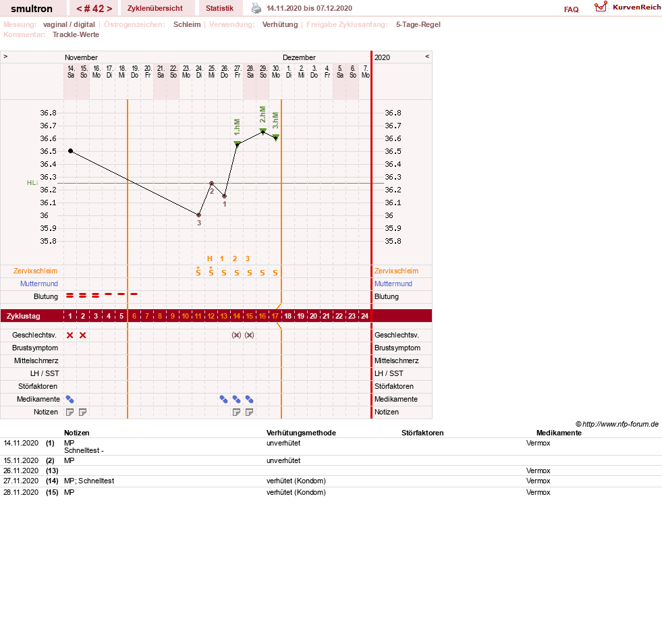Screen dimensions: 662x644
Task: Click cycle day 24 in the Zyklustag bar
Action: click(x=365, y=316)
